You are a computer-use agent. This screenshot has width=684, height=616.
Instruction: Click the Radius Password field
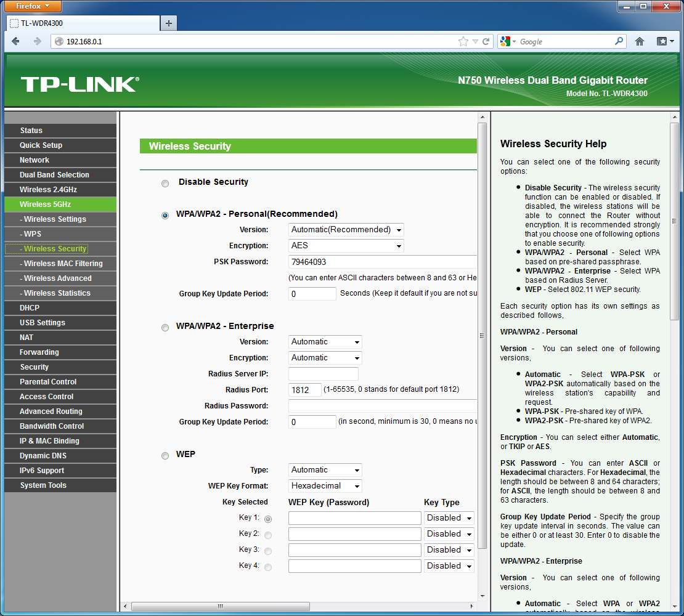point(383,406)
